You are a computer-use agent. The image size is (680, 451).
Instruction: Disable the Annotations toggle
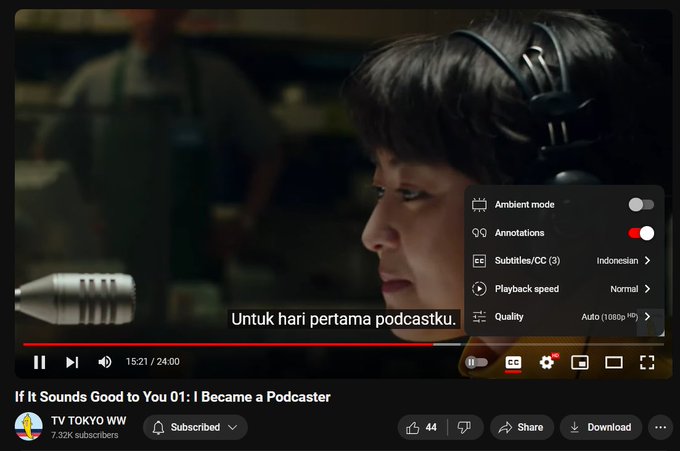641,233
